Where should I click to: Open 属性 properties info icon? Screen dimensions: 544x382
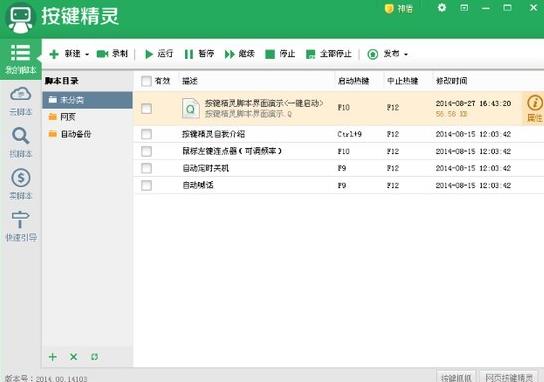tap(534, 108)
